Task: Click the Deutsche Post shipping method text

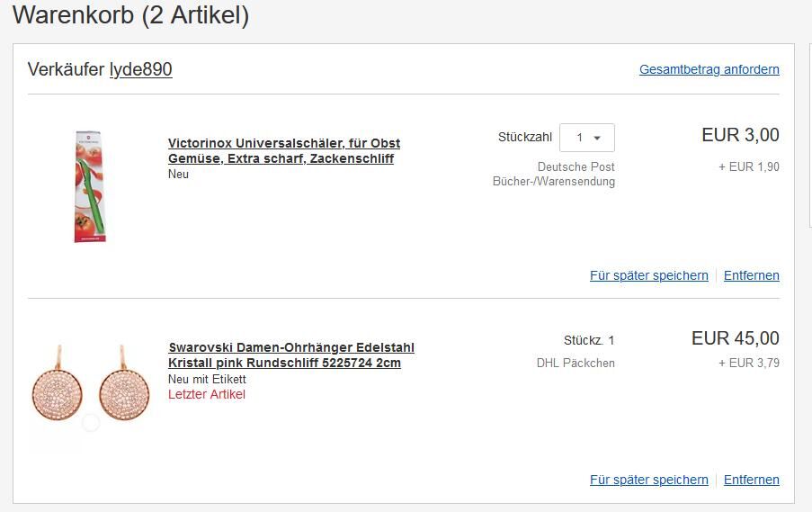Action: (x=576, y=166)
